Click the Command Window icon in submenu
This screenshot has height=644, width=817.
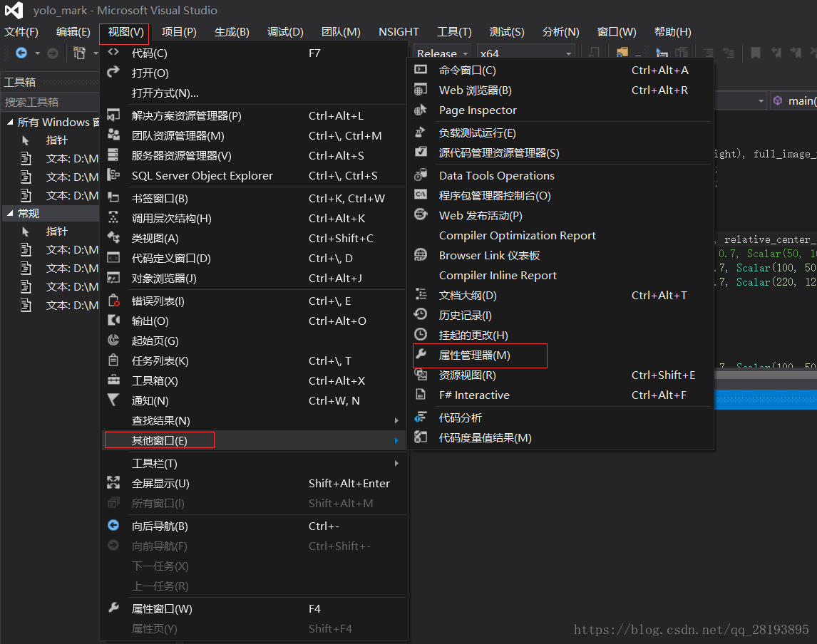point(421,69)
